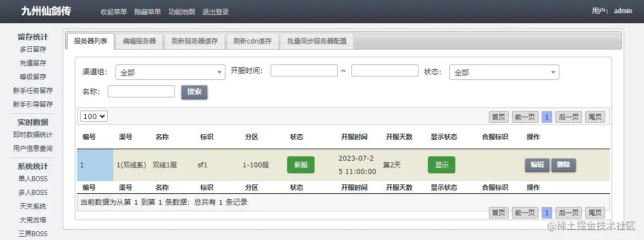
Task: Click 收起菜单 in the top bar
Action: 114,12
